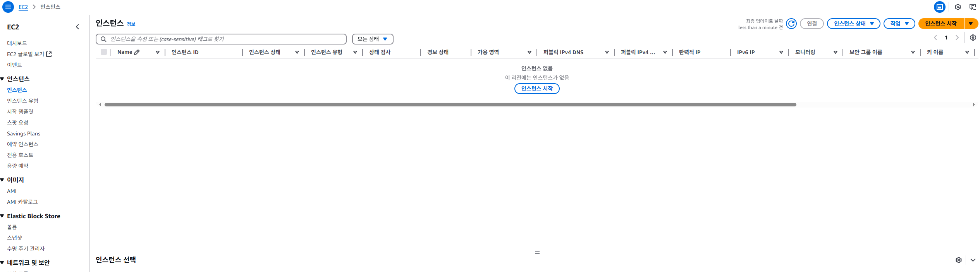Collapse the Elastic Block Store section

2,216
